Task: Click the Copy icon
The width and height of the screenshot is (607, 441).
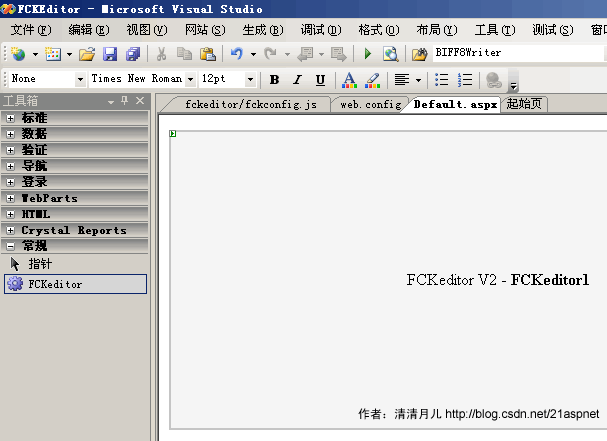Action: coord(184,54)
